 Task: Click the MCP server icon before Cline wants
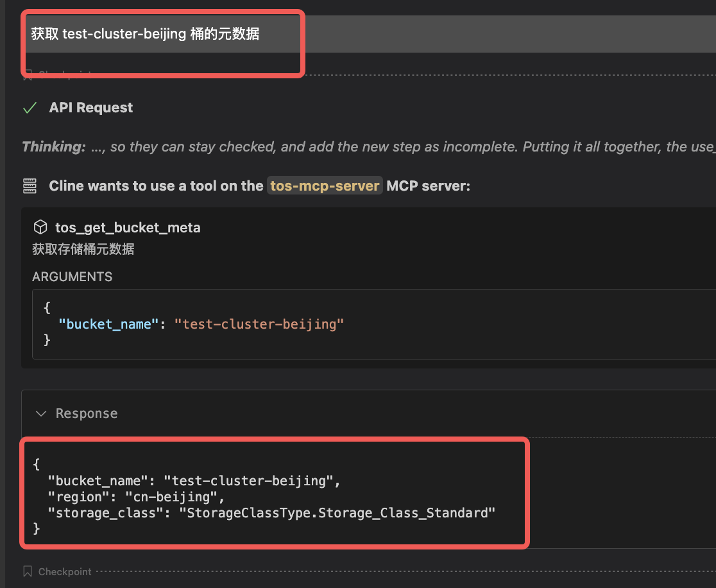click(x=30, y=186)
